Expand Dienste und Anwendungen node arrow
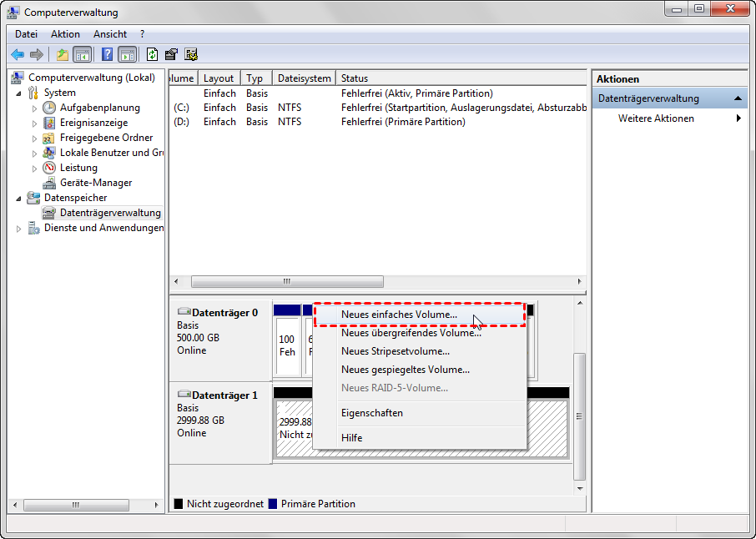The image size is (756, 539). (x=19, y=229)
